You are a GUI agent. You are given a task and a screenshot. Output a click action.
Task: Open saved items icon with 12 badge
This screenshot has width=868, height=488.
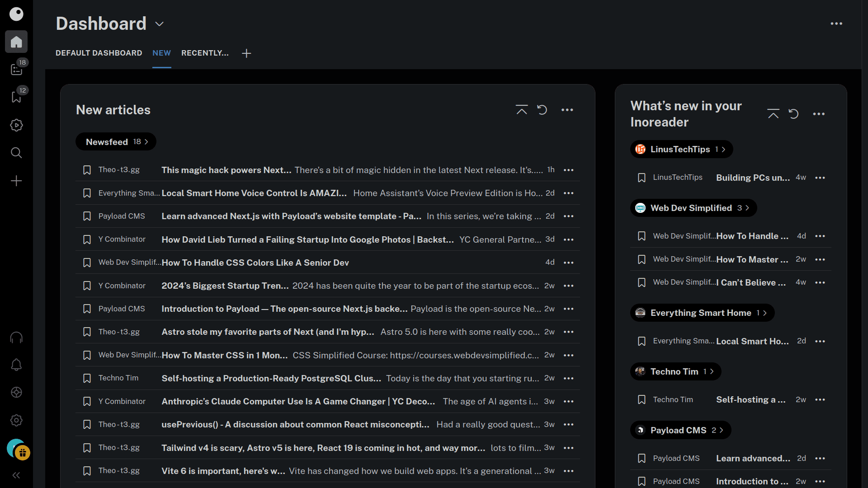(x=16, y=97)
